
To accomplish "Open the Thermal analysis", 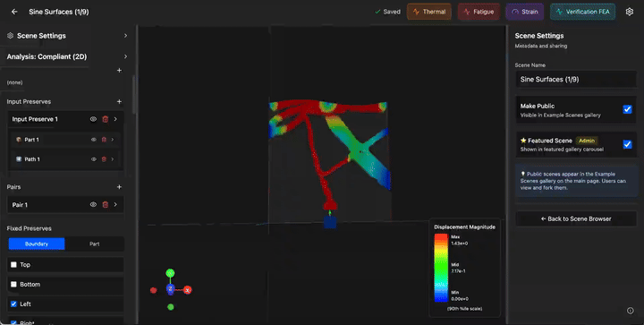I will [x=429, y=12].
